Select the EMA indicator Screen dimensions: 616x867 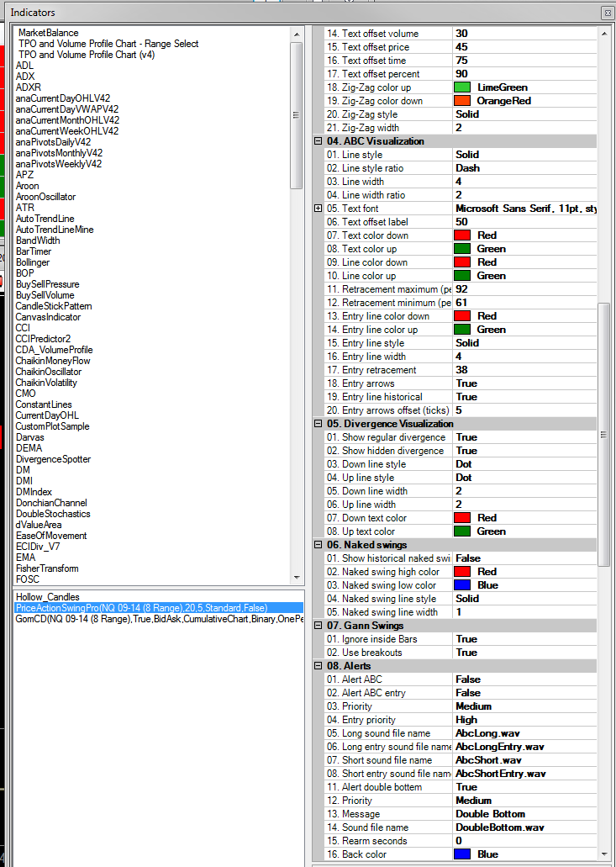(25, 558)
